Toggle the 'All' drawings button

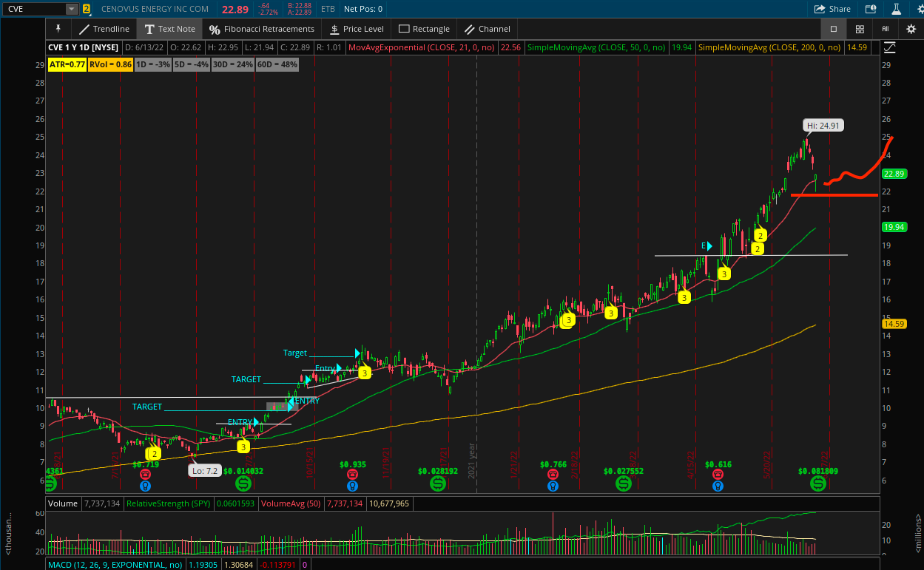click(x=885, y=29)
